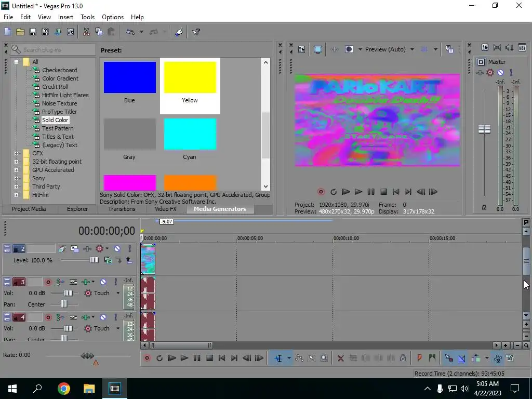Select the Noise Texture generator

coord(59,103)
